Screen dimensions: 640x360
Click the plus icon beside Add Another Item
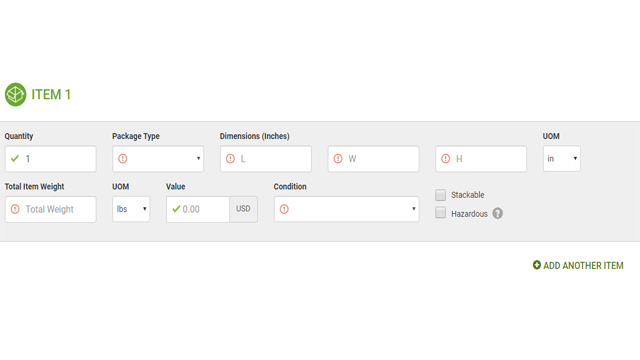(x=536, y=265)
